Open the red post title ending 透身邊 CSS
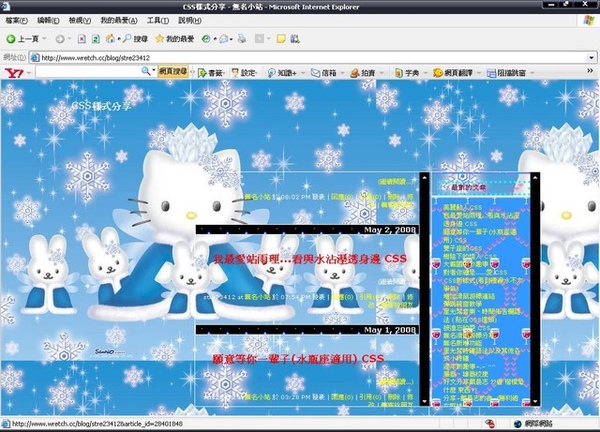 coord(310,259)
